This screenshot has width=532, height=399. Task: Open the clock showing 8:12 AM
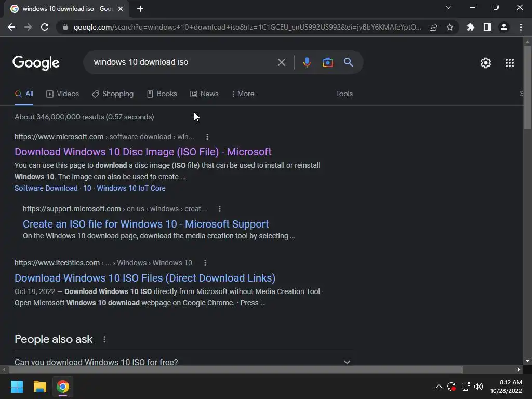tap(506, 387)
